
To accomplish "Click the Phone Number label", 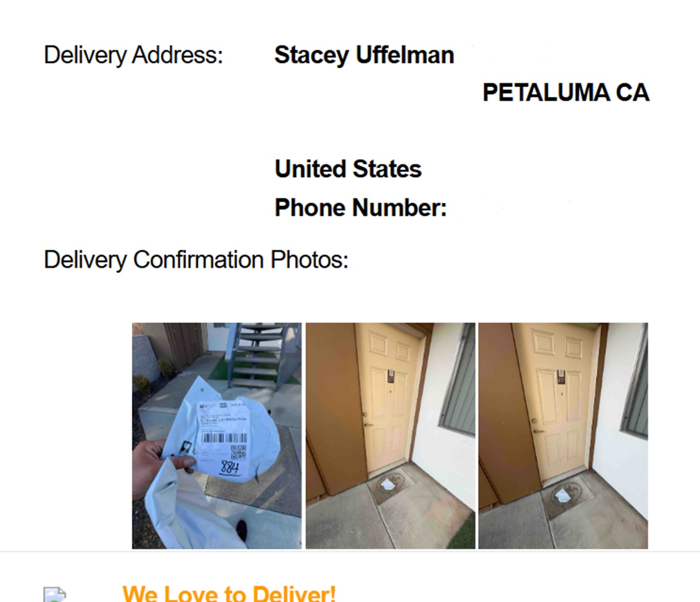I will pyautogui.click(x=360, y=208).
